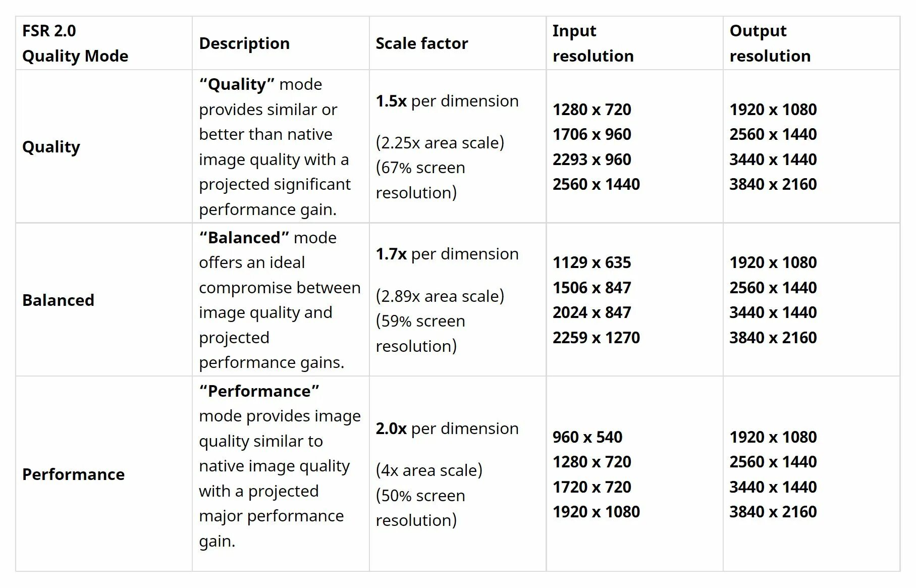Screen dimensions: 916x588
Task: Click the FSR 2.0 Quality Mode header
Action: click(x=75, y=43)
